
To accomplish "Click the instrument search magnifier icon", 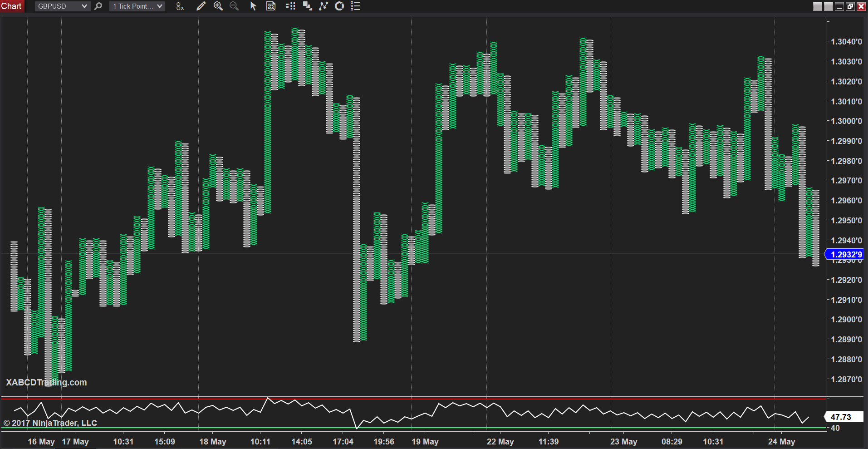I will pyautogui.click(x=98, y=6).
